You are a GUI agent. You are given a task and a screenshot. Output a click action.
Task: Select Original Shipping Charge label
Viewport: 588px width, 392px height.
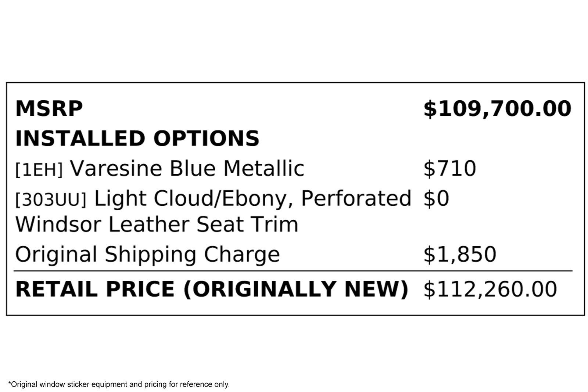(x=147, y=255)
